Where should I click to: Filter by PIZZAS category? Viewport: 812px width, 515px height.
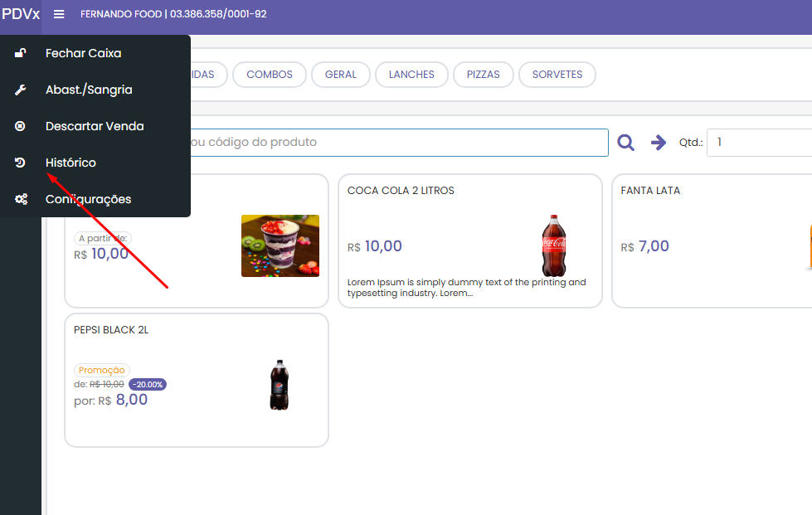(x=483, y=75)
